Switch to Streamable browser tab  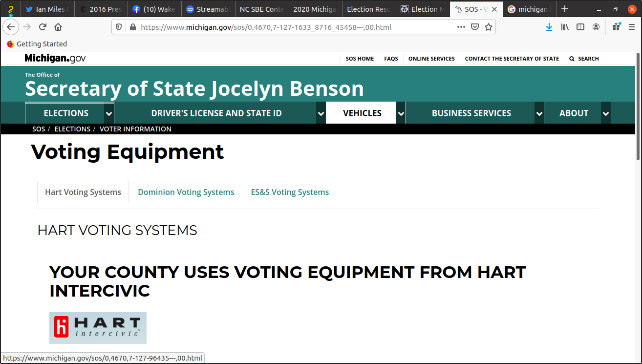tap(208, 9)
